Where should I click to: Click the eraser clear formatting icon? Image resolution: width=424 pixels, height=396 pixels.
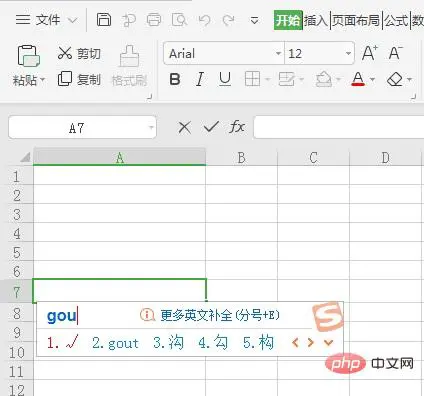395,79
